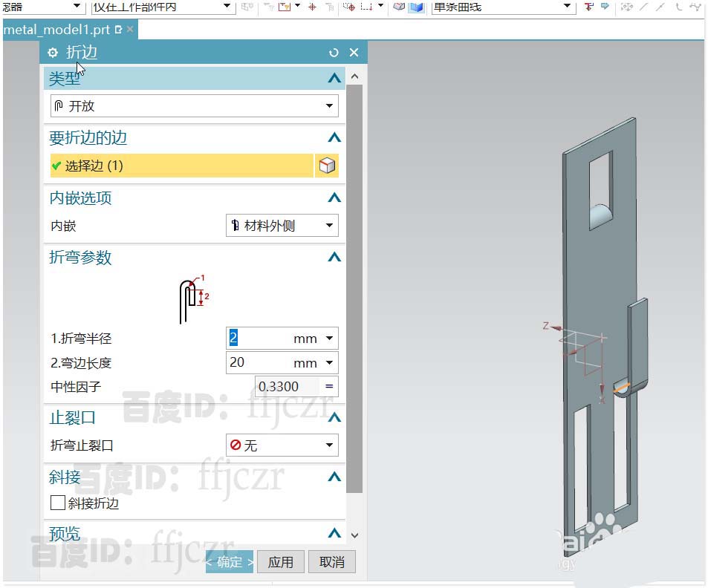Click the 应用 button

coord(280,562)
